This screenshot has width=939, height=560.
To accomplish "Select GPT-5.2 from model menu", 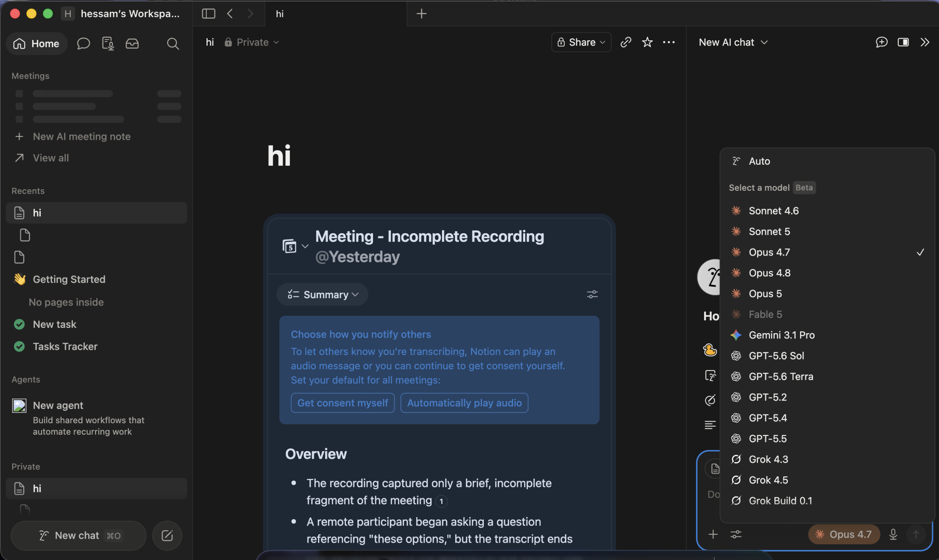I will [826, 398].
